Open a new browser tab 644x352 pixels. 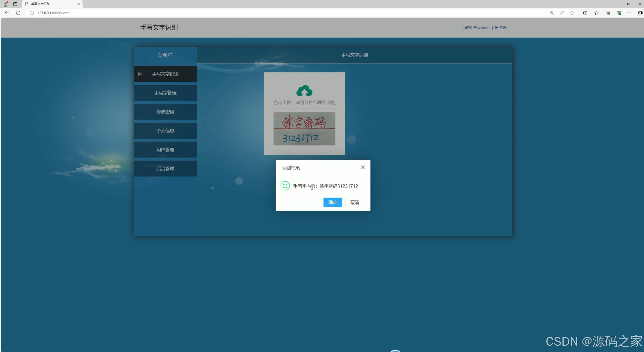[88, 4]
